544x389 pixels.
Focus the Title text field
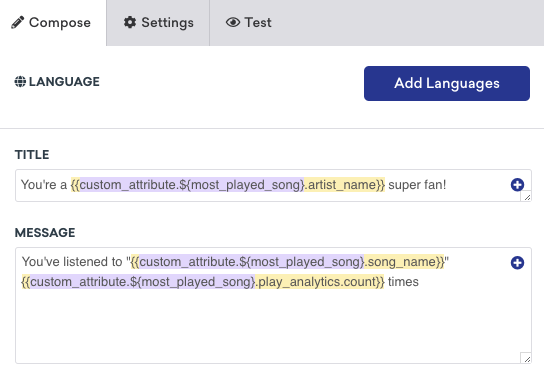(x=273, y=185)
